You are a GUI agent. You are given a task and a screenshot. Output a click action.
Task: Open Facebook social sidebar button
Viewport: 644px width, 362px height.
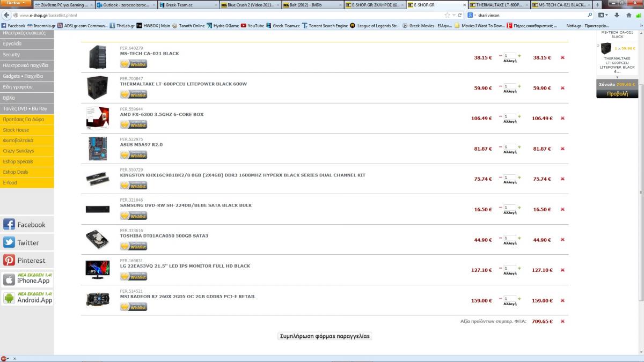tap(27, 225)
